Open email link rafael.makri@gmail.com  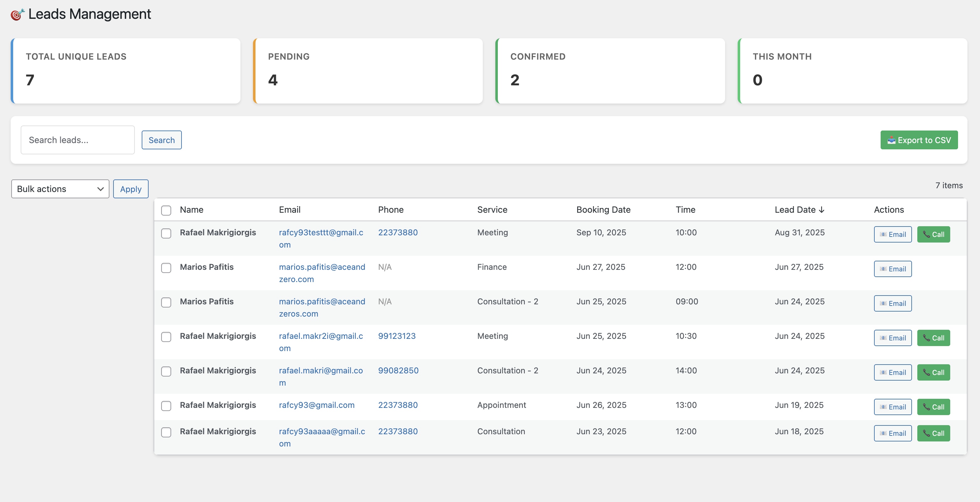pyautogui.click(x=321, y=377)
